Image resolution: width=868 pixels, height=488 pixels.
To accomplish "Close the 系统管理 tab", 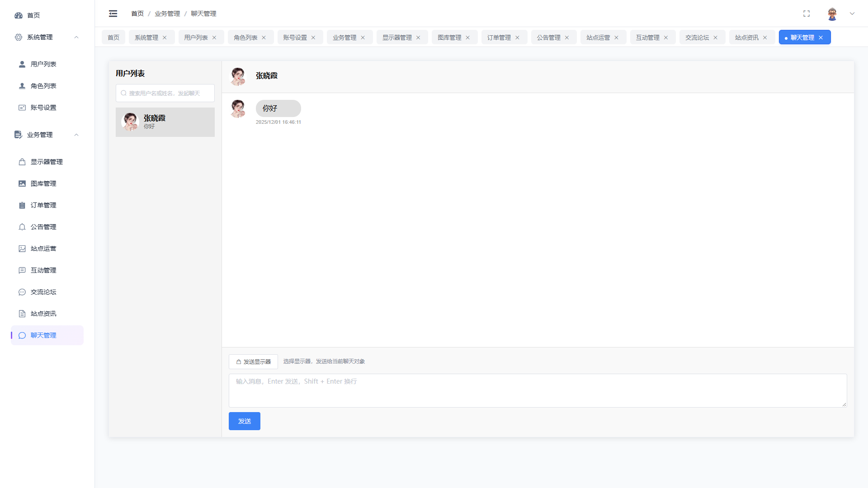I will coord(165,38).
